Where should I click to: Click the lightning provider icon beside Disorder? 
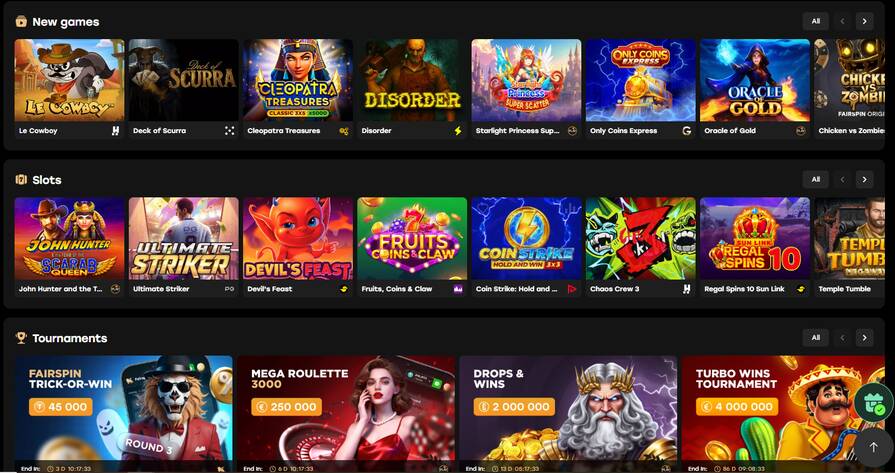[458, 131]
